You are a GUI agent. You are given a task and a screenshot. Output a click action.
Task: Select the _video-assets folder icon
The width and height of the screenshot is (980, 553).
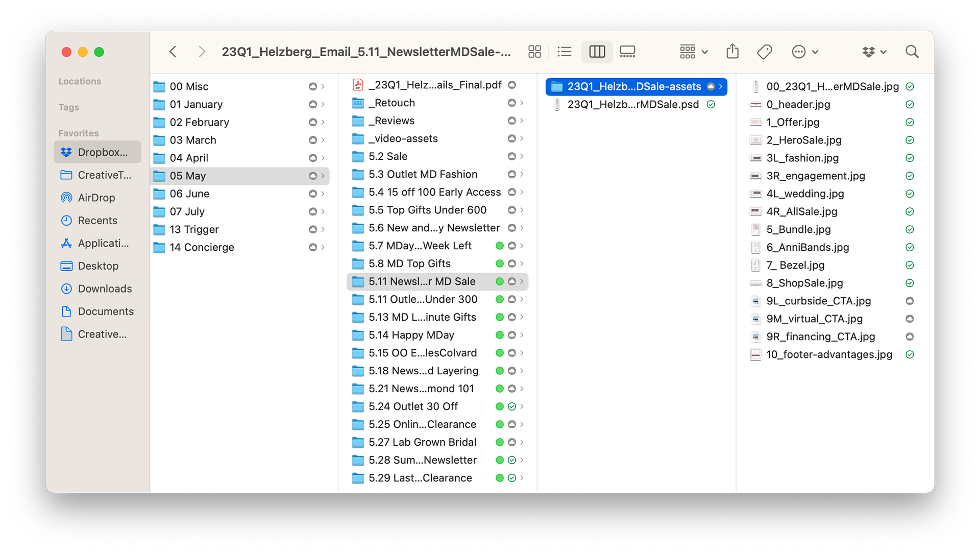(358, 138)
